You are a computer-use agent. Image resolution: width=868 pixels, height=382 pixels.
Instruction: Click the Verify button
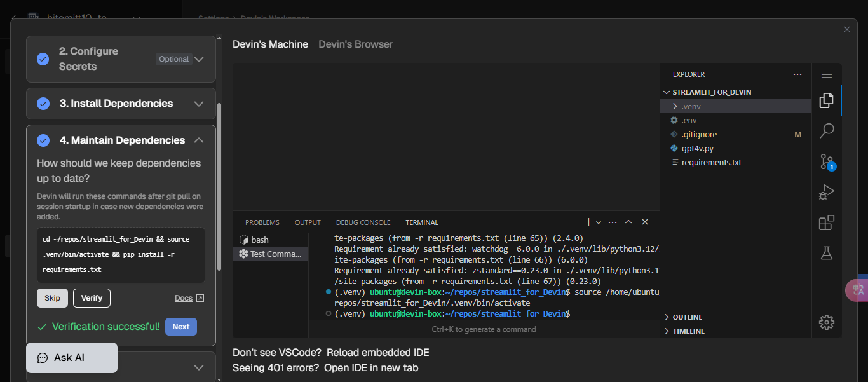coord(92,297)
